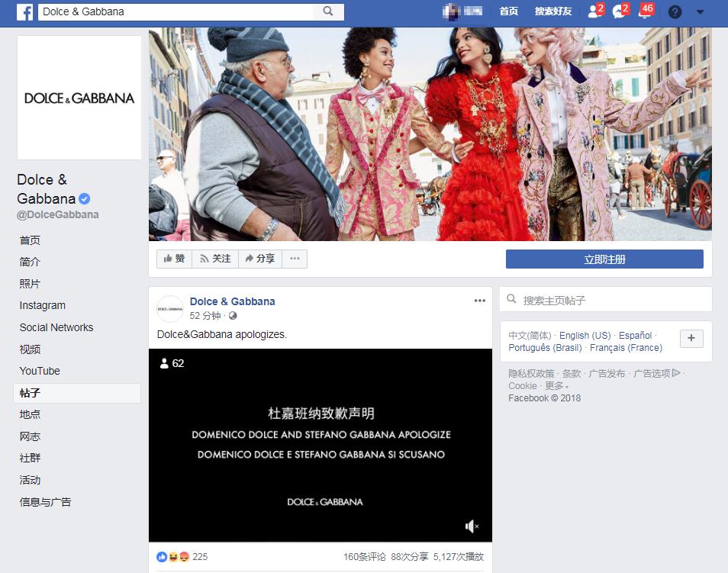Viewport: 728px width, 573px height.
Task: Click the post author avatar thumbnail
Action: 170,309
